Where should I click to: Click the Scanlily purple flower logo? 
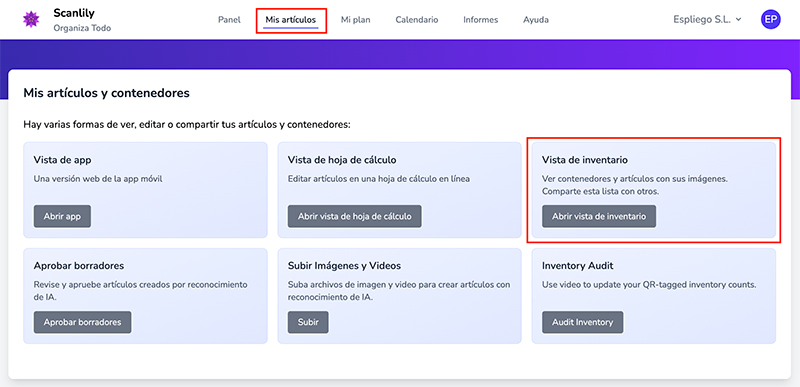(x=31, y=19)
